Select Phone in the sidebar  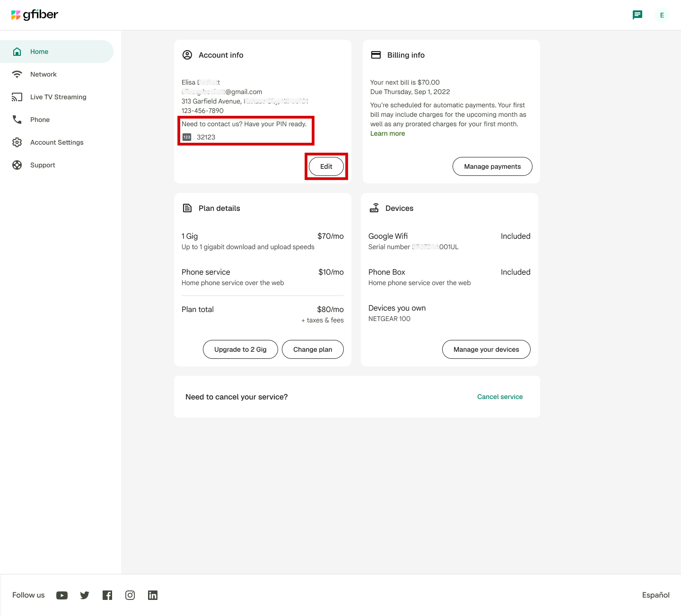[x=57, y=120]
